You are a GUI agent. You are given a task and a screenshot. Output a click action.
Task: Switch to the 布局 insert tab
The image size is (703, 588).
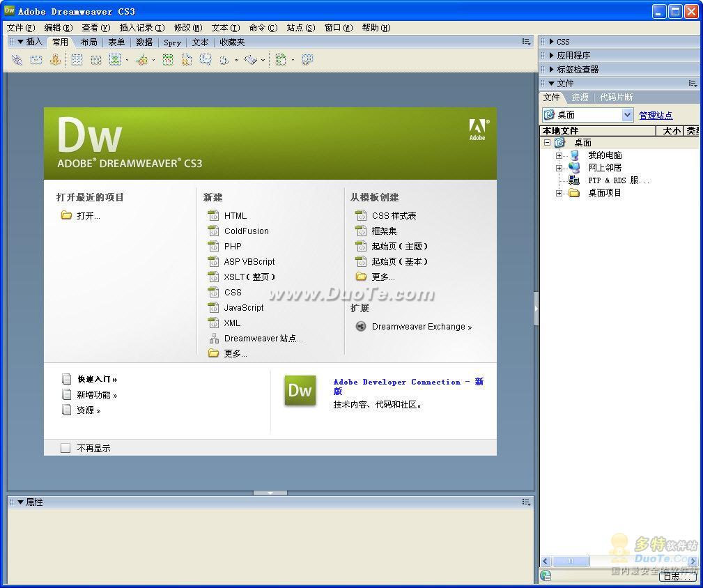(88, 42)
